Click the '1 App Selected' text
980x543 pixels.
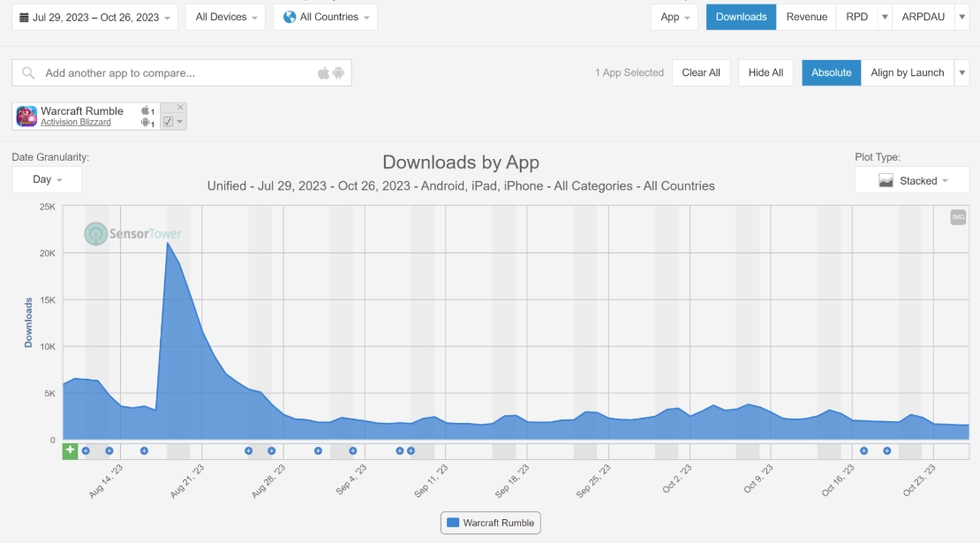point(629,72)
